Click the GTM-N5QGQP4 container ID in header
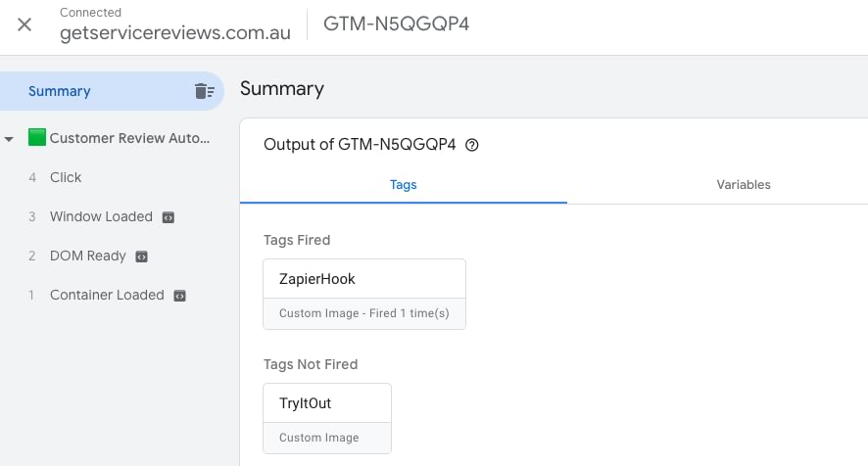This screenshot has height=466, width=868. (397, 23)
